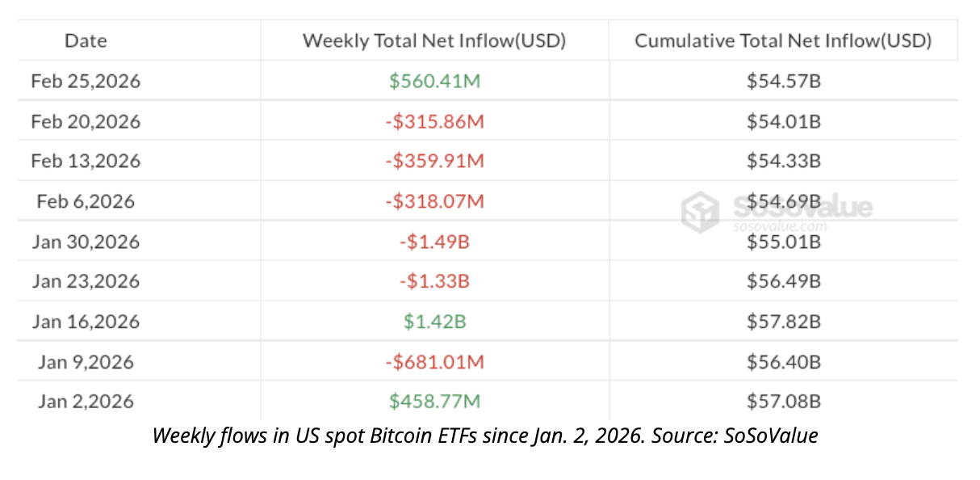Select the Weekly Total Net Inflow(USD) header
This screenshot has height=480, width=980.
434,41
